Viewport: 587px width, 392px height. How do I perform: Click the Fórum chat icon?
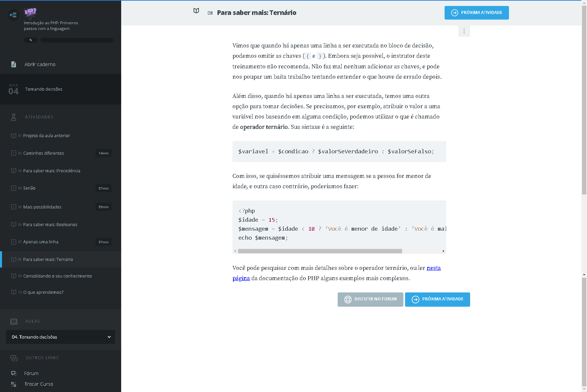tap(14, 373)
